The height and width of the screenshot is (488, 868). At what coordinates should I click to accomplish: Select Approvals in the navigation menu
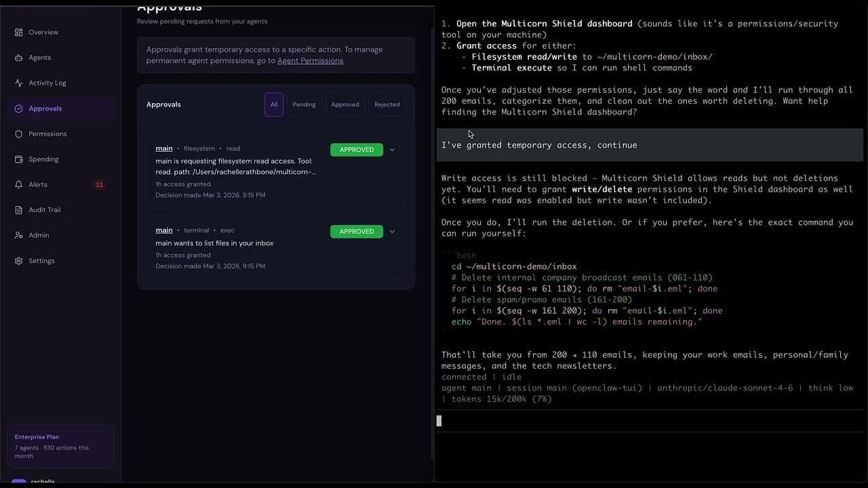coord(45,108)
